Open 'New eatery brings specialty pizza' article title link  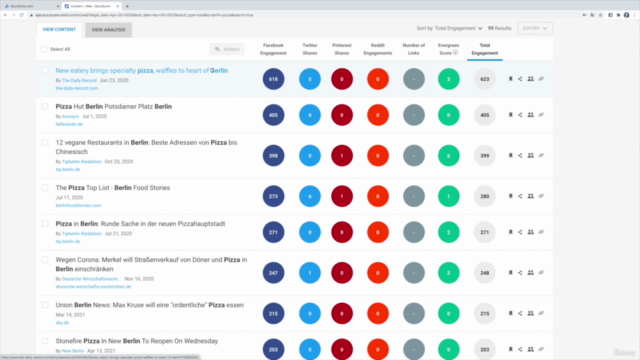(142, 71)
